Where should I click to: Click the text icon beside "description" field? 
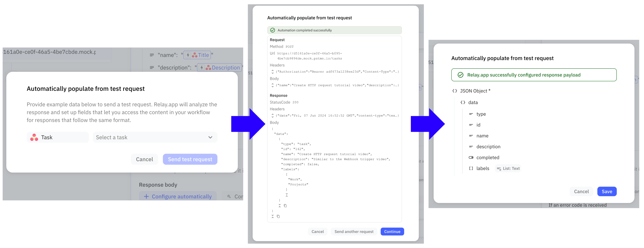(x=152, y=67)
